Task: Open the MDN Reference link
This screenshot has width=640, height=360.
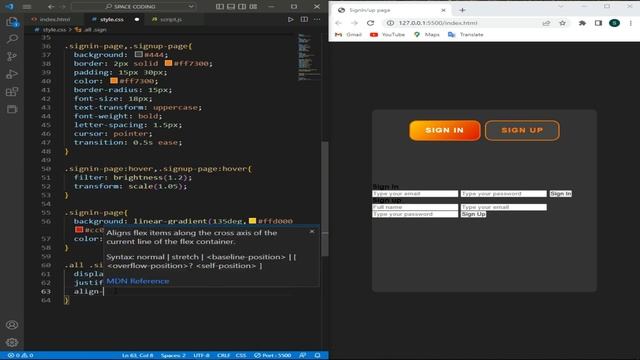Action: pyautogui.click(x=138, y=281)
